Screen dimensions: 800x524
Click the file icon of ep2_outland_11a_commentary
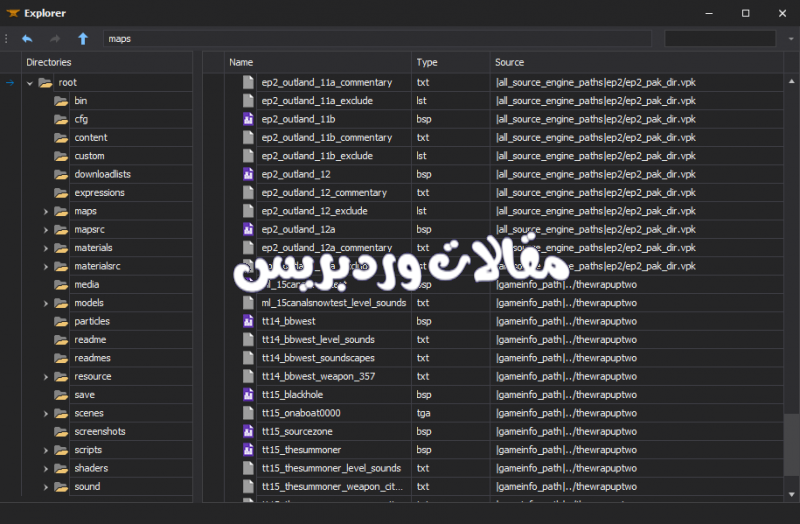[x=249, y=82]
